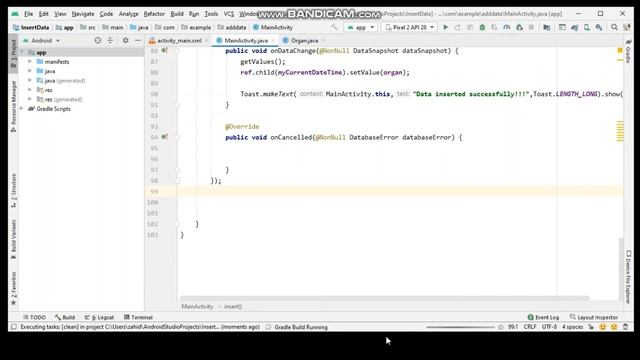The image size is (640, 360).
Task: Click the CRLF line separator in the status bar
Action: point(530,327)
